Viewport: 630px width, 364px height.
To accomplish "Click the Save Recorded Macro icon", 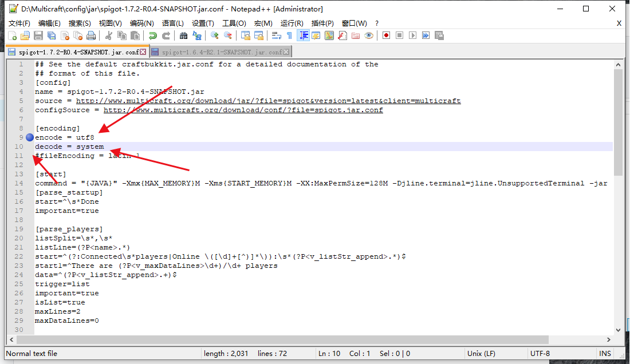I will click(439, 35).
